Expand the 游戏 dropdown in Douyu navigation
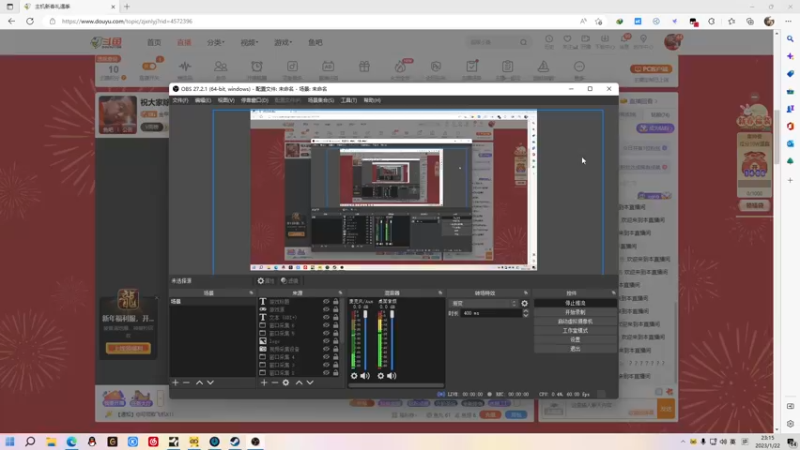This screenshot has height=450, width=800. [x=283, y=42]
